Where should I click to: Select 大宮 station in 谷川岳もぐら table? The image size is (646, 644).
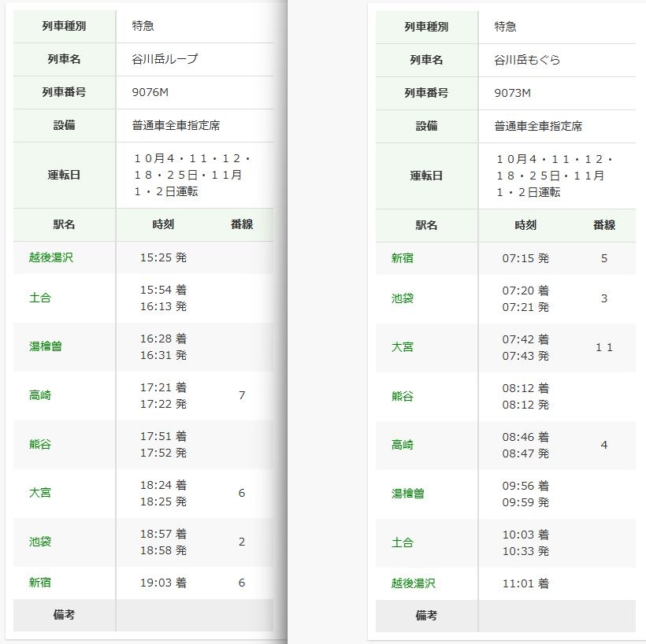(403, 347)
